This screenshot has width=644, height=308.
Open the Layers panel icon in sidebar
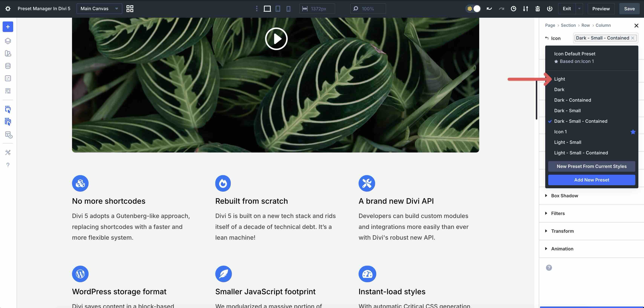coord(8,41)
